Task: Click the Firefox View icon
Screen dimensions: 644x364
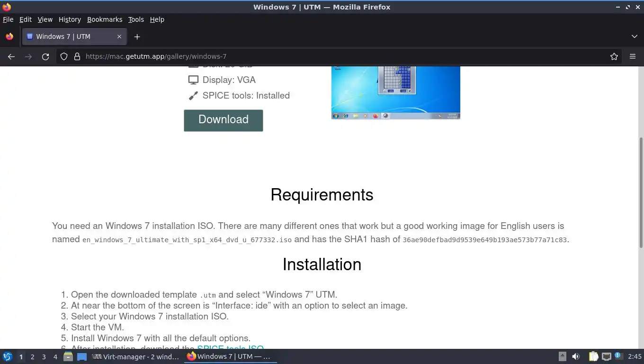Action: (9, 36)
